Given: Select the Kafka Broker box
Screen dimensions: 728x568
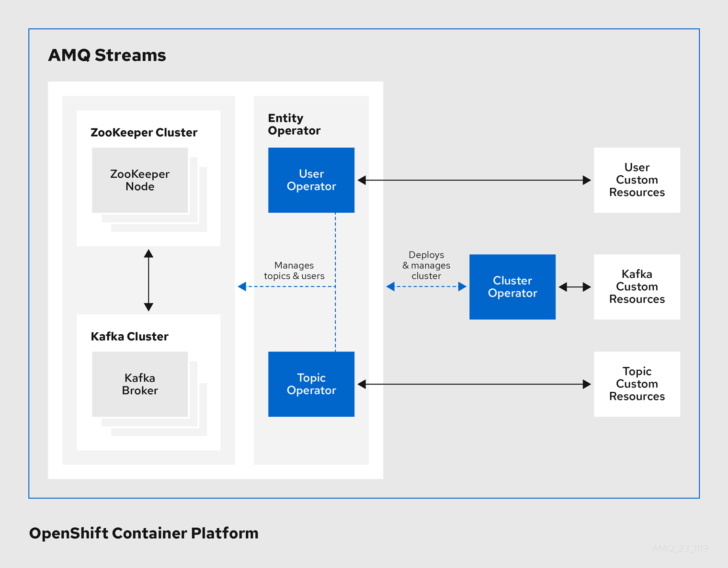Looking at the screenshot, I should click(x=140, y=384).
